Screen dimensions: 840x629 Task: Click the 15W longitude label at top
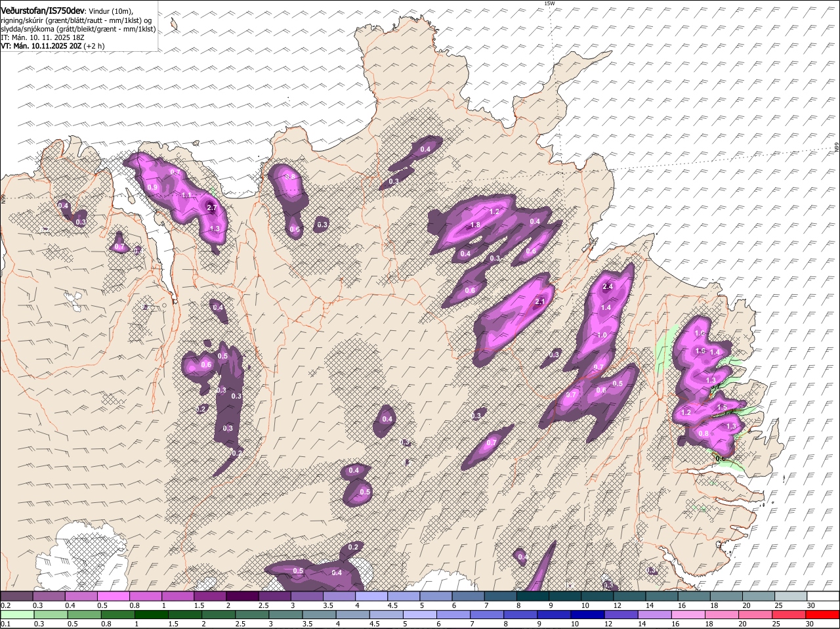tap(549, 4)
